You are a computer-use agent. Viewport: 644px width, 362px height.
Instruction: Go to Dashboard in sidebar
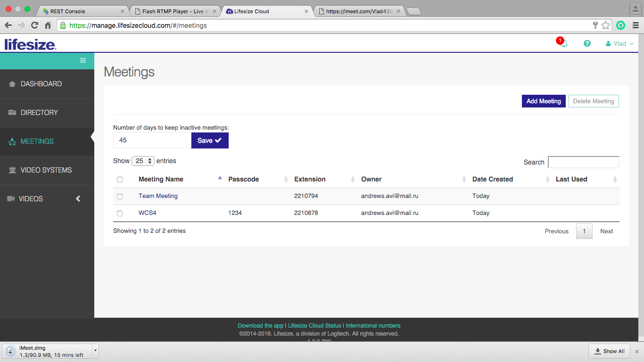pyautogui.click(x=47, y=84)
